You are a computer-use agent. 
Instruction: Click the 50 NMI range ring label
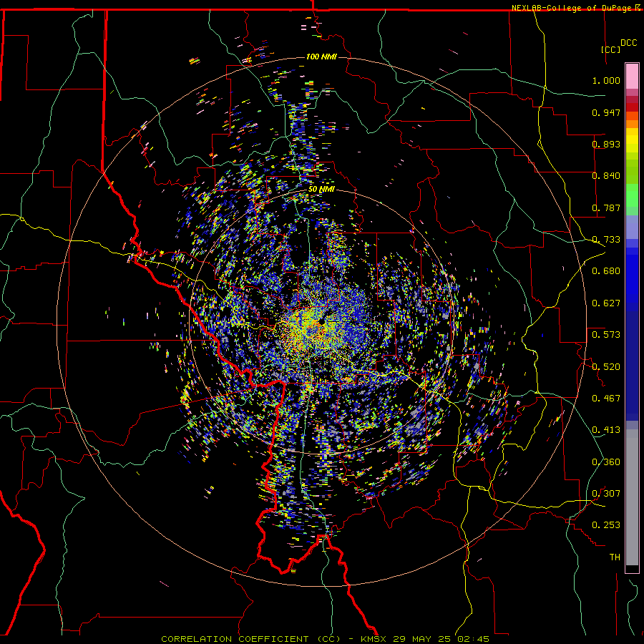[321, 190]
